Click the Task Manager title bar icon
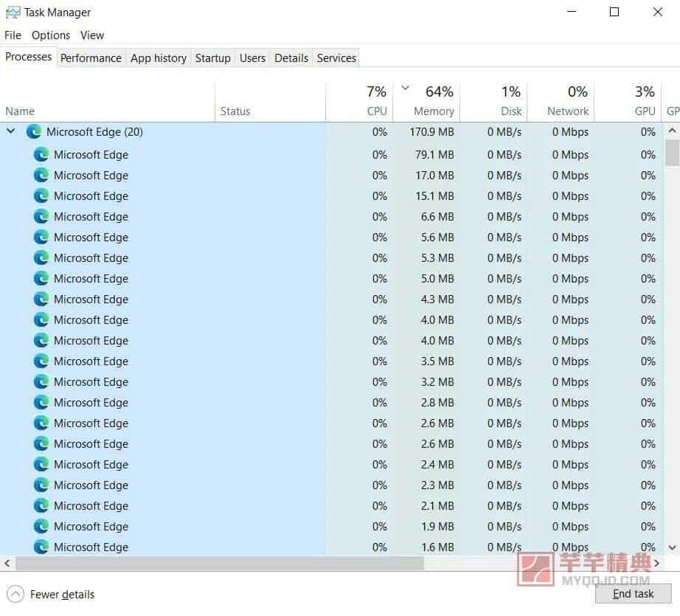The height and width of the screenshot is (616, 680). pyautogui.click(x=13, y=12)
